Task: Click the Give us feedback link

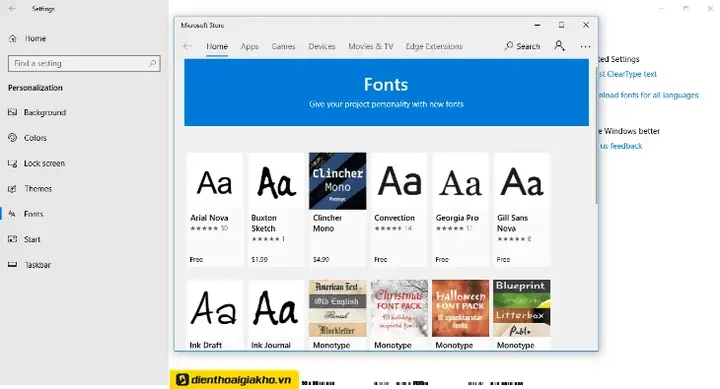Action: coord(621,146)
